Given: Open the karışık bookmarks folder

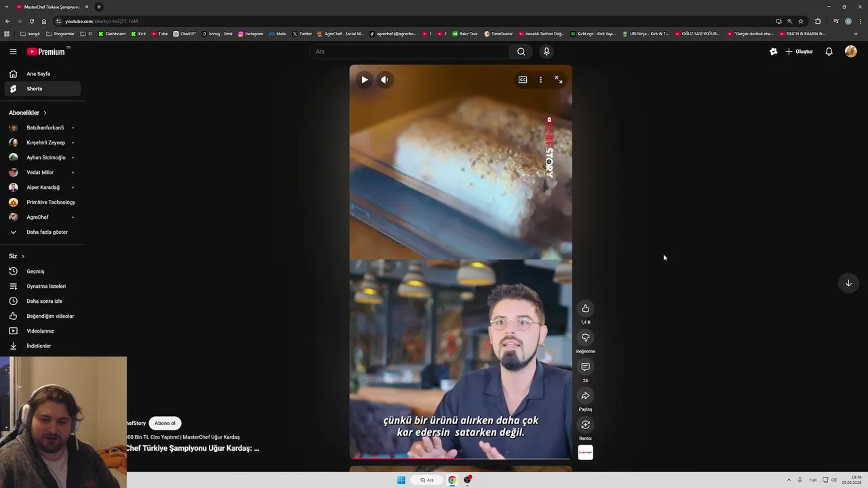Looking at the screenshot, I should click(x=31, y=34).
